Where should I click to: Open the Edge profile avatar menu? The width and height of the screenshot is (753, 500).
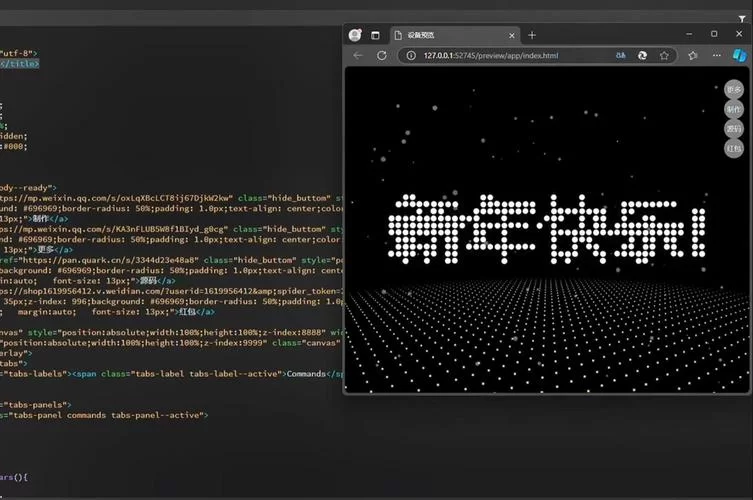(x=355, y=35)
